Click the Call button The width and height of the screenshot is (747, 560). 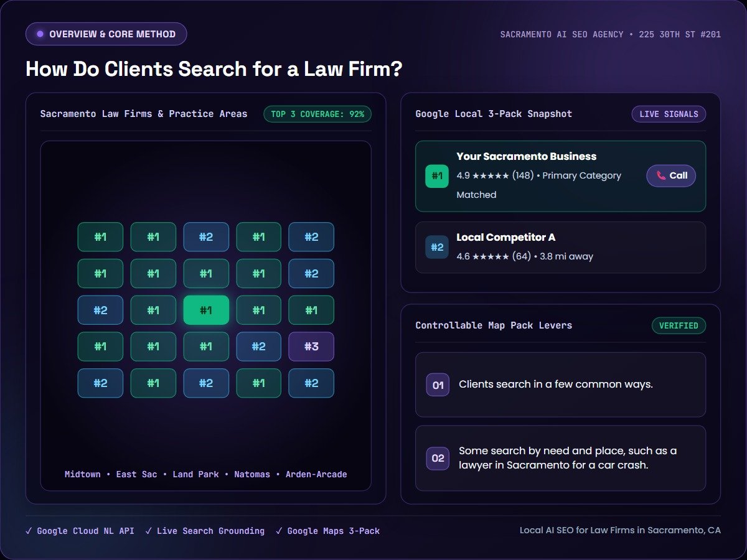click(x=671, y=175)
